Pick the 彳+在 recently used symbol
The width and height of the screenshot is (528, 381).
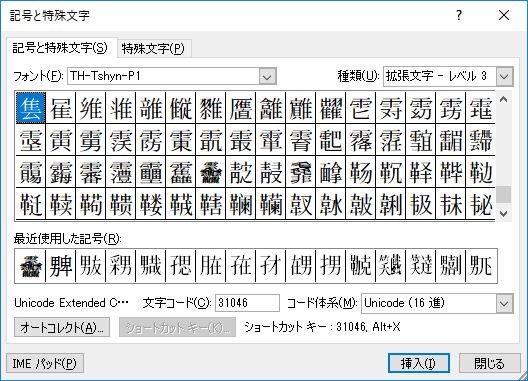tap(240, 266)
